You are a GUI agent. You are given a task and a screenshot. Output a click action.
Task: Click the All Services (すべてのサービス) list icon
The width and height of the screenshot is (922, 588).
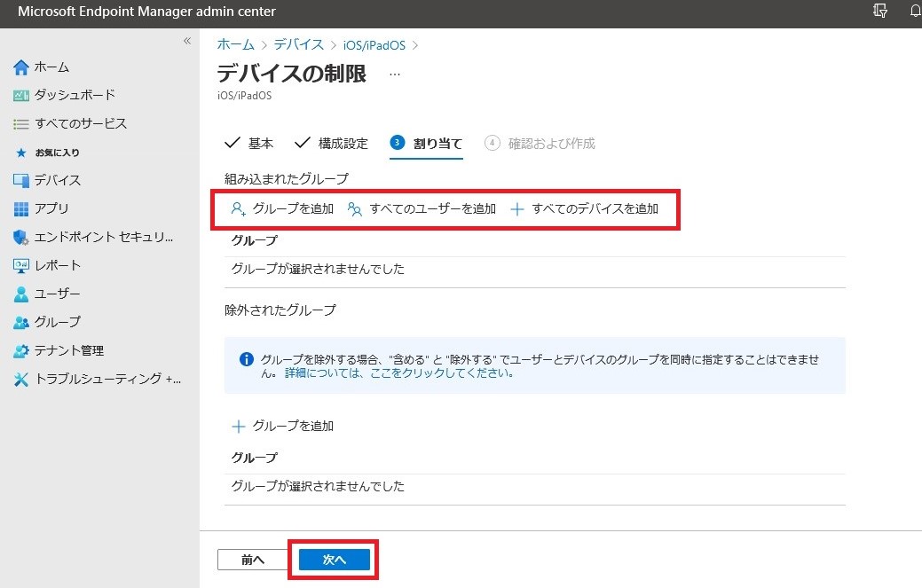[20, 124]
